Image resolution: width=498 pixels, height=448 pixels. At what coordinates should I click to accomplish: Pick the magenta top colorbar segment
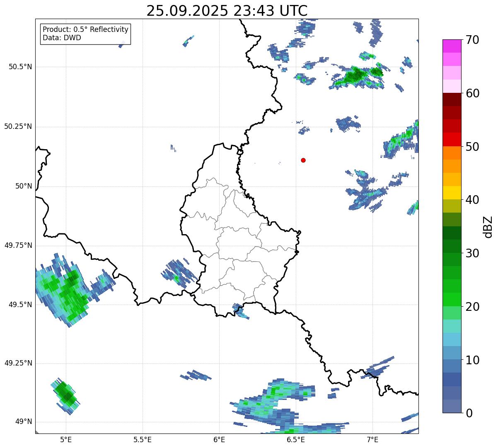[x=452, y=46]
